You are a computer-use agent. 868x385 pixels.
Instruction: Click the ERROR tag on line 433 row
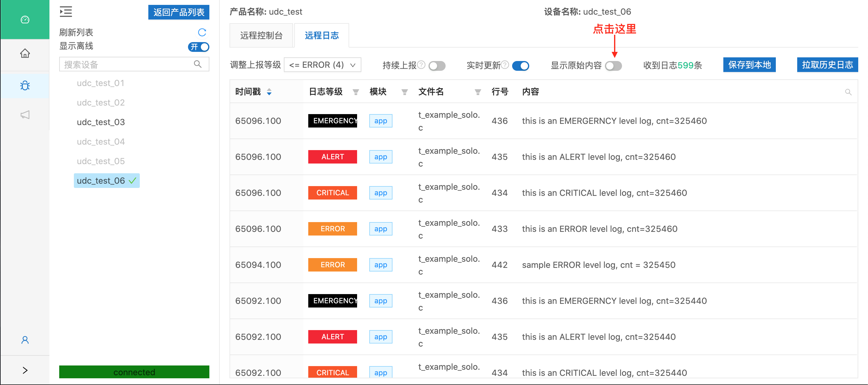pyautogui.click(x=333, y=229)
